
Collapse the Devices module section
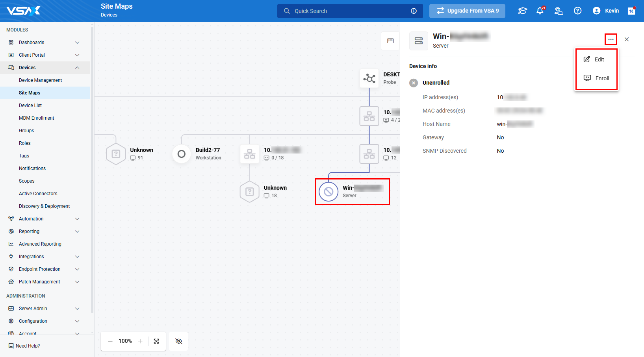[77, 68]
